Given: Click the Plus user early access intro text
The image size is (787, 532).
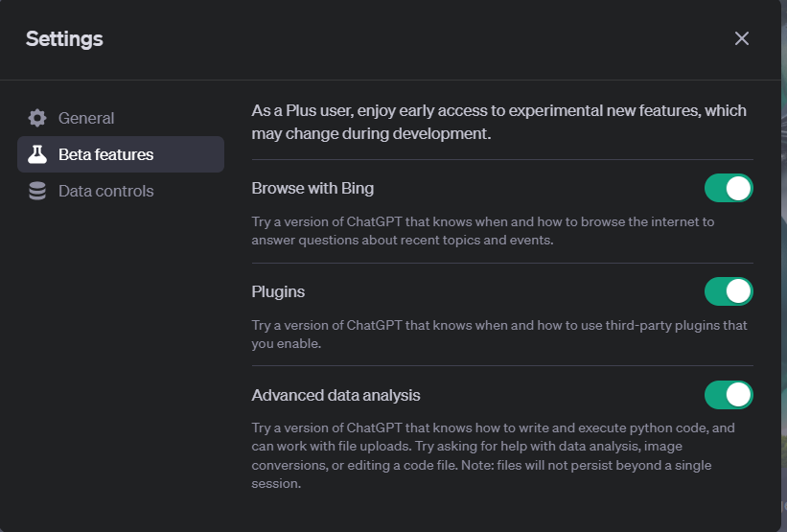Looking at the screenshot, I should pyautogui.click(x=498, y=122).
